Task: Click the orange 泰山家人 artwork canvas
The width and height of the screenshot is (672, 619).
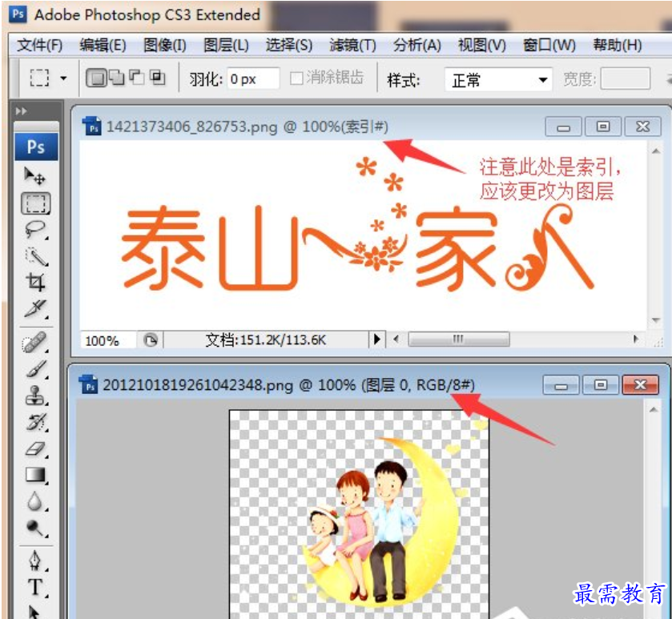Action: 363,235
